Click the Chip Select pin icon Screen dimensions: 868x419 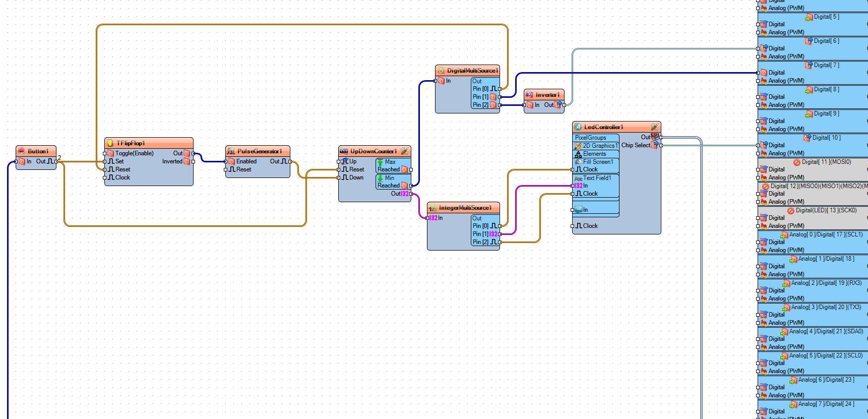click(655, 145)
